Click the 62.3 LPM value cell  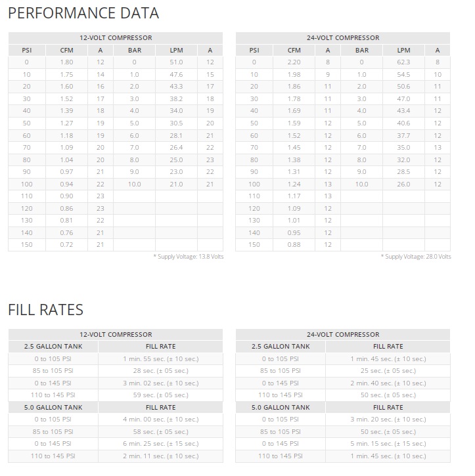click(x=403, y=62)
